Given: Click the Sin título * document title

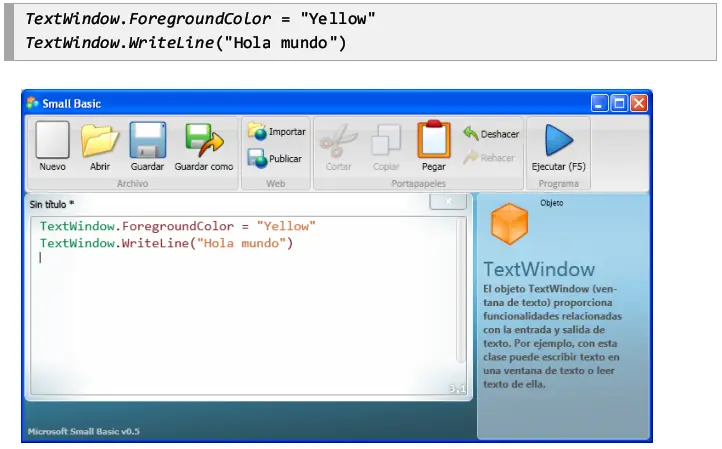Looking at the screenshot, I should (52, 204).
